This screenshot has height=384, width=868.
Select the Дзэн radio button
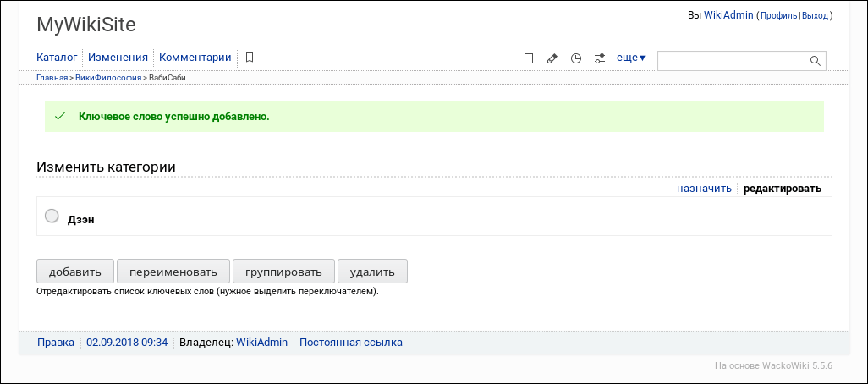click(52, 217)
